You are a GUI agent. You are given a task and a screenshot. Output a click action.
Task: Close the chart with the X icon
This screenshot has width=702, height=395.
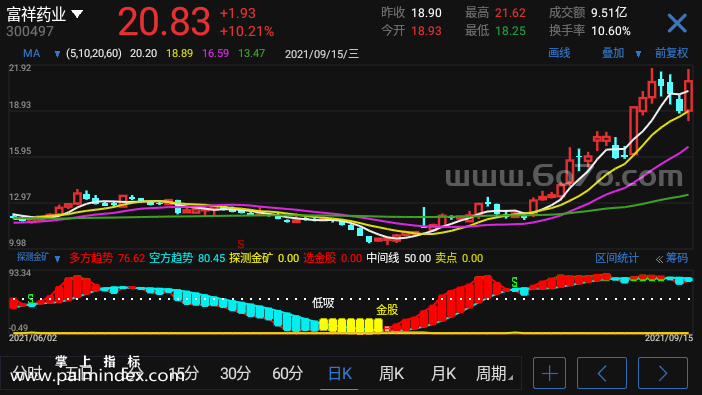676,23
